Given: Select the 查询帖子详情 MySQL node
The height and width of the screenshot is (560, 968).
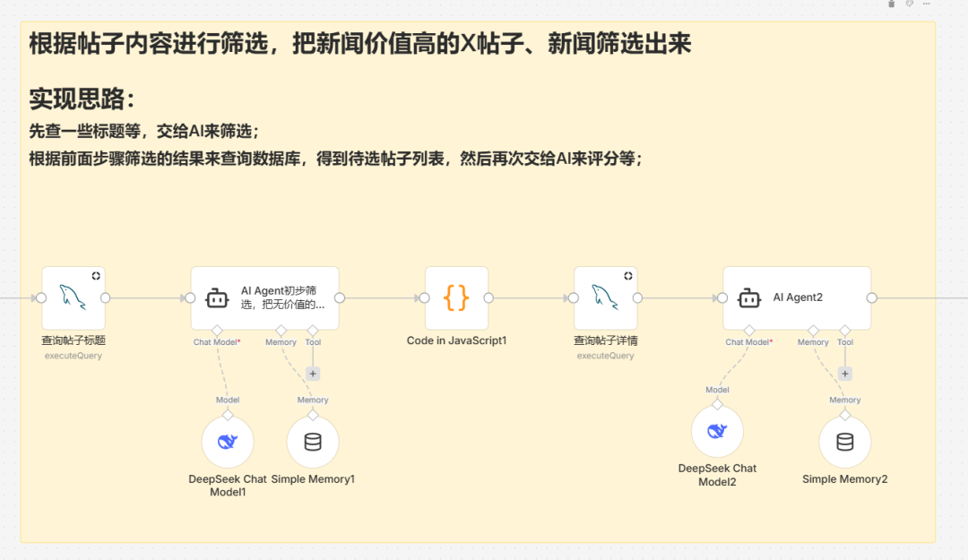Looking at the screenshot, I should 607,297.
